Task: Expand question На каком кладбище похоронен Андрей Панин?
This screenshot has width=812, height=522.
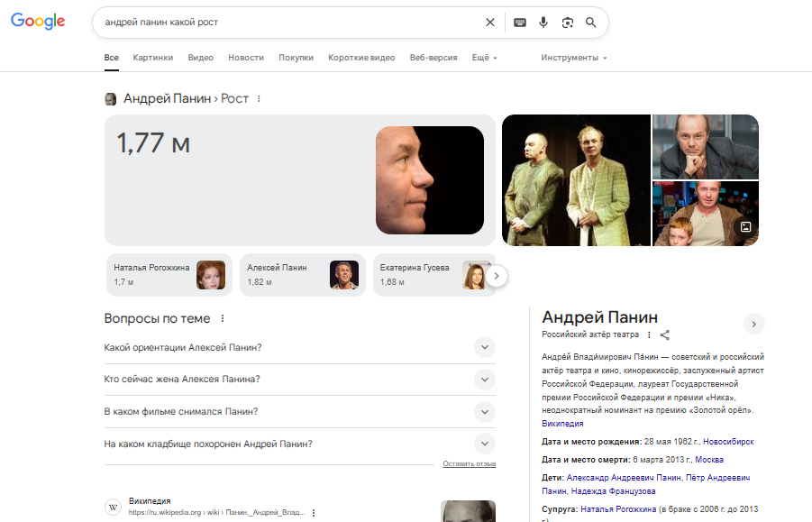Action: (300, 444)
